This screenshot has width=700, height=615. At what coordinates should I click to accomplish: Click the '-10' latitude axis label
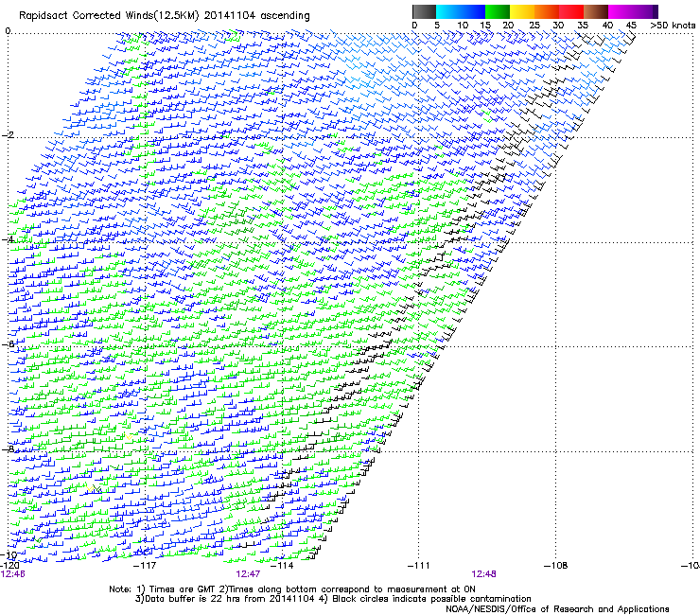pyautogui.click(x=9, y=555)
